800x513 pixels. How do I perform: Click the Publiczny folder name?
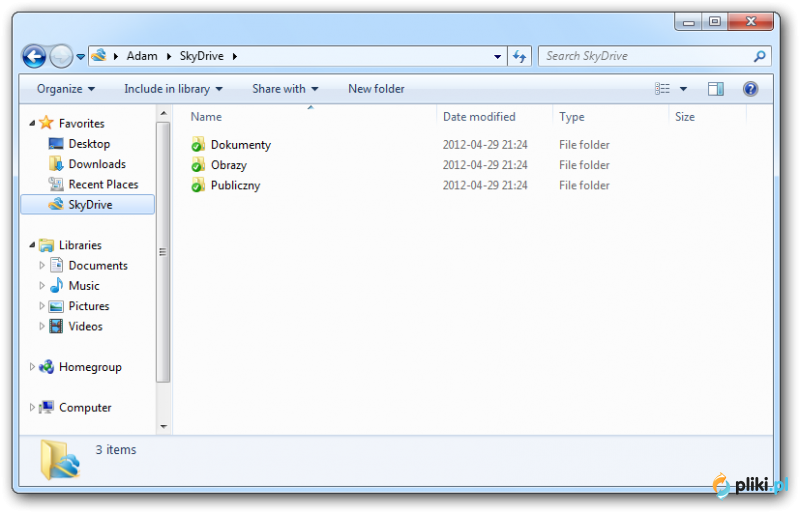(235, 186)
